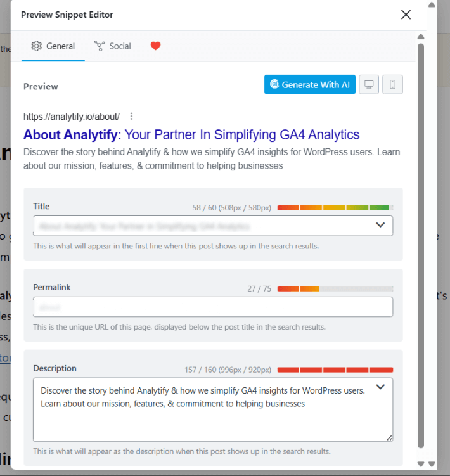Expand the Description field variables dropdown
This screenshot has width=450, height=476.
[x=380, y=387]
